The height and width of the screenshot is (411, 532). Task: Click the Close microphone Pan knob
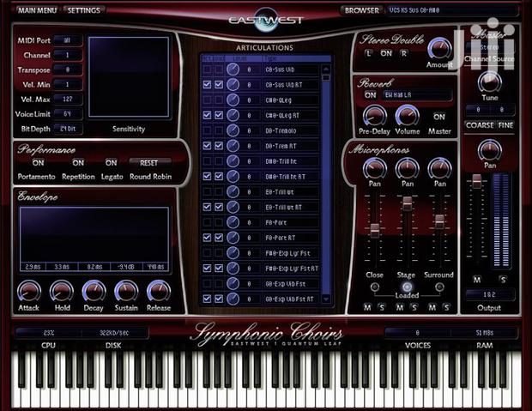pos(375,168)
